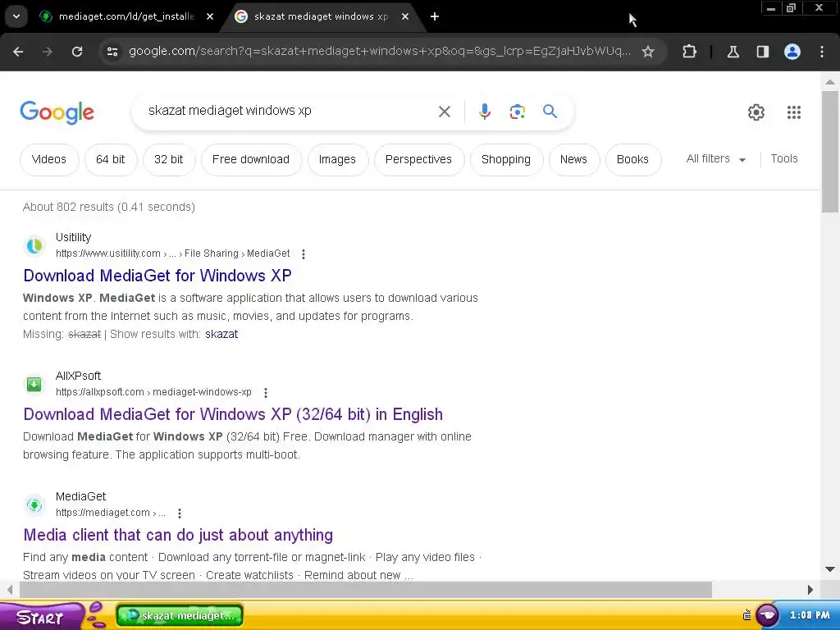Click the mediaget.com breadcrumb URL
The width and height of the screenshot is (840, 630).
point(111,513)
